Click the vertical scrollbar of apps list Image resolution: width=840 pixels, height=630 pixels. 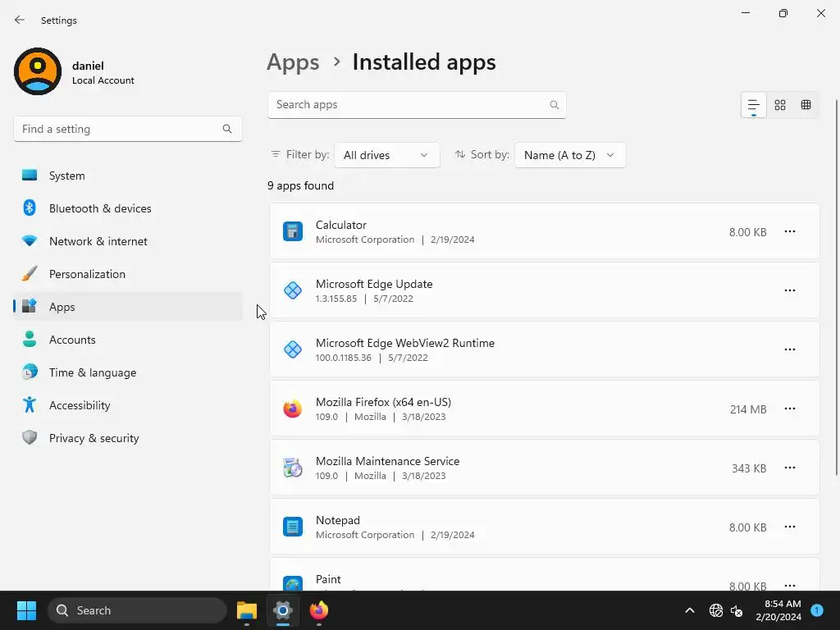point(835,287)
